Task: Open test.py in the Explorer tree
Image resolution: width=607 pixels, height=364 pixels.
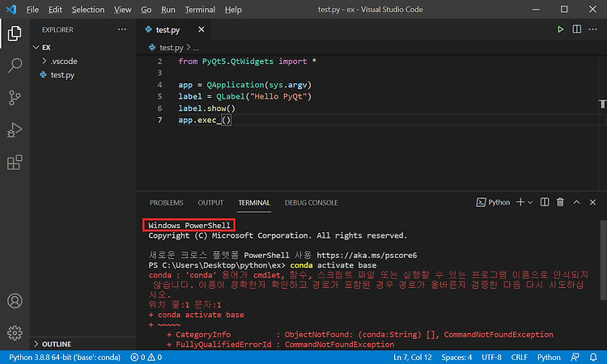Action: [83, 74]
